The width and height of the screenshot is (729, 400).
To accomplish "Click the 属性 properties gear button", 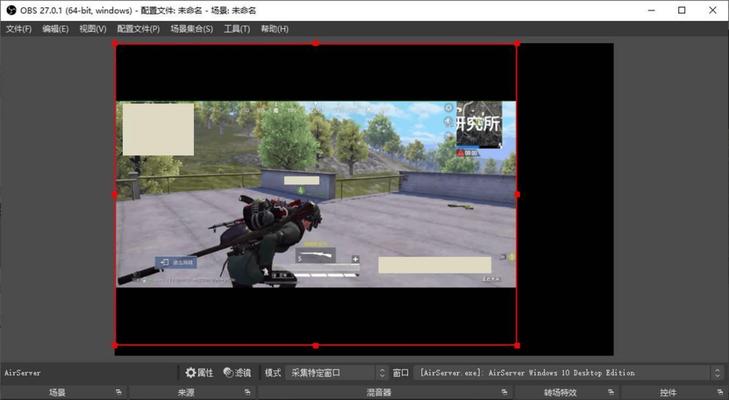I will 199,373.
